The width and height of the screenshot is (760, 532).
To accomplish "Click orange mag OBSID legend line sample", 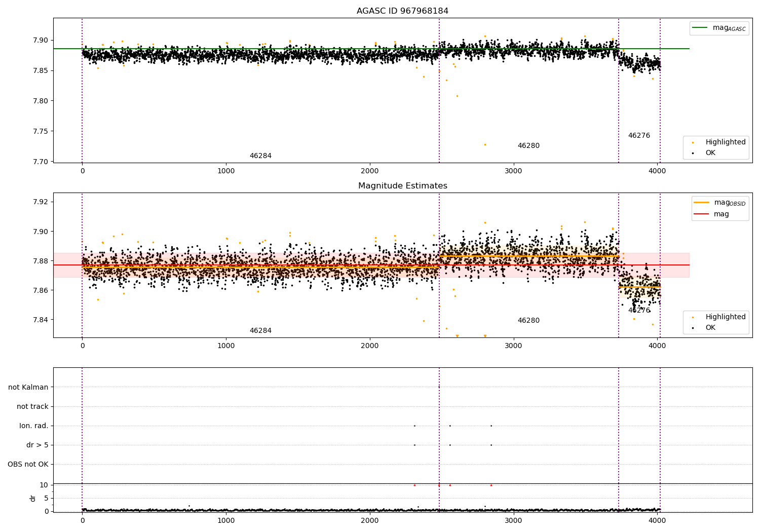I will click(x=701, y=203).
